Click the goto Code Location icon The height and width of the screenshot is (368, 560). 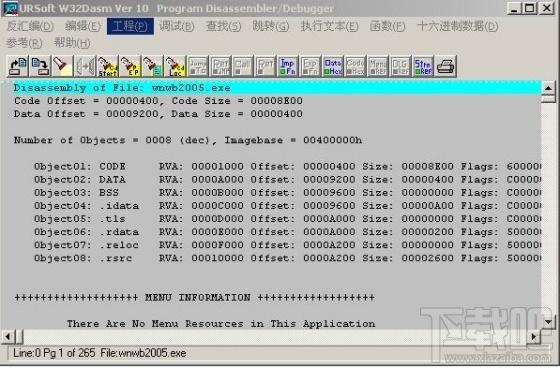(175, 66)
